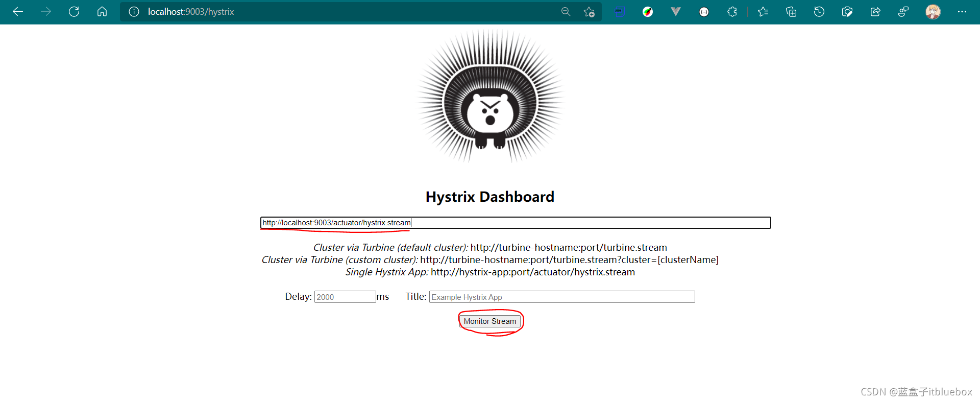Click the 'Title:' label
Image resolution: width=980 pixels, height=401 pixels.
[x=416, y=296]
